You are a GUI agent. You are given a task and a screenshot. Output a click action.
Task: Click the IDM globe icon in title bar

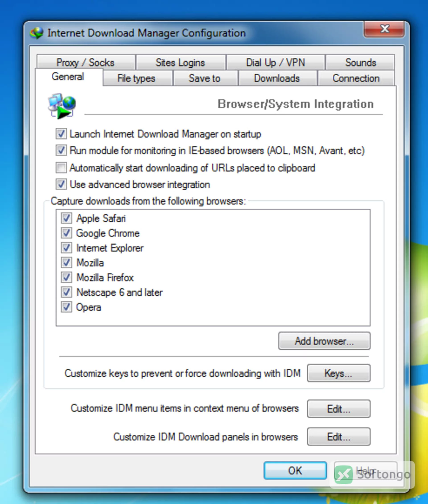click(x=37, y=33)
